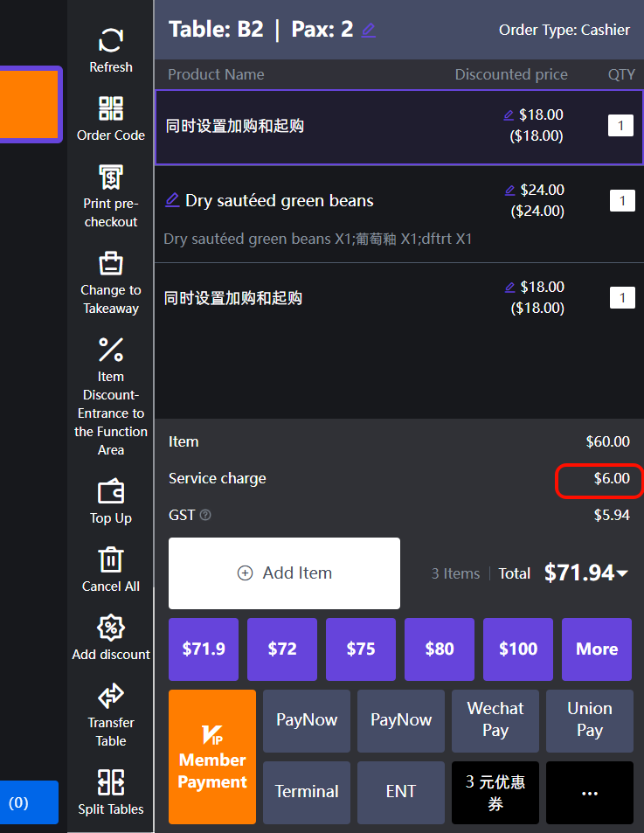Edit Dry sautéed green beans item name
This screenshot has width=644, height=833.
point(172,200)
